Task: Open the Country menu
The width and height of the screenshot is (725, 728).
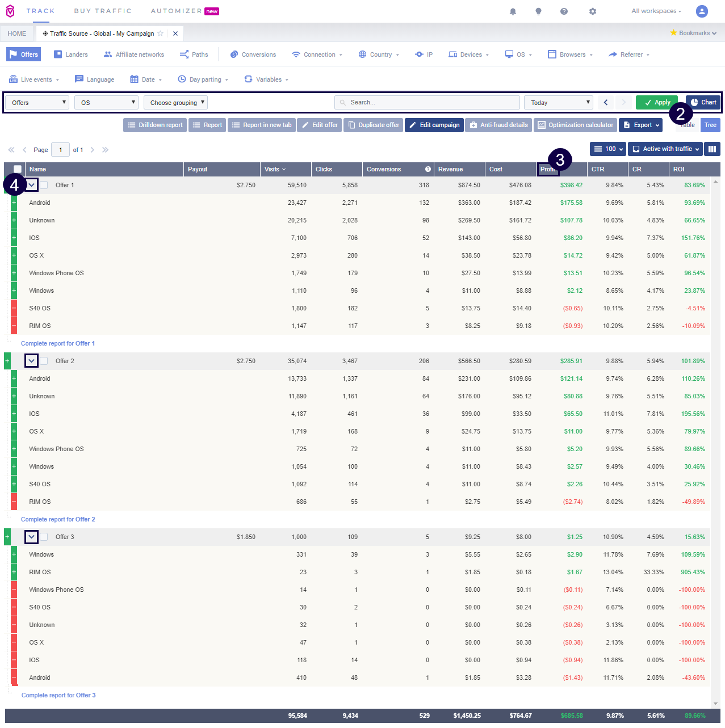Action: coord(379,54)
